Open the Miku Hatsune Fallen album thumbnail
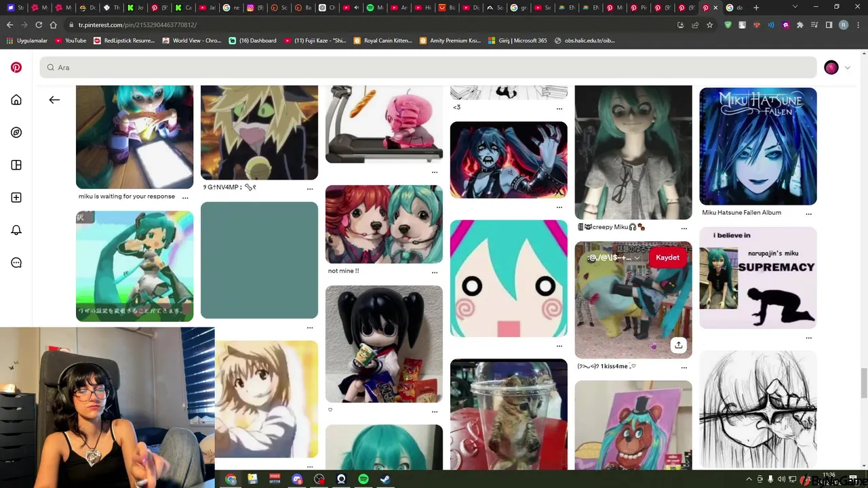 click(x=758, y=146)
